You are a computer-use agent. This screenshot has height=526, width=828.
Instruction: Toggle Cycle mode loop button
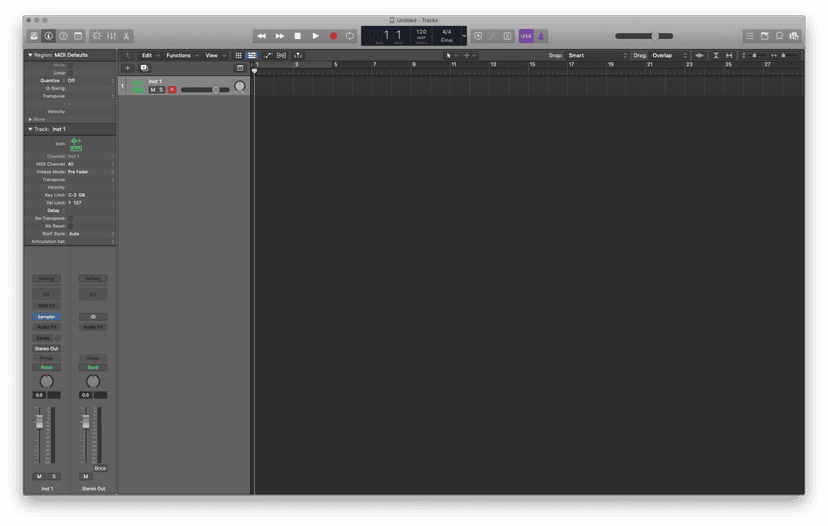pyautogui.click(x=350, y=36)
